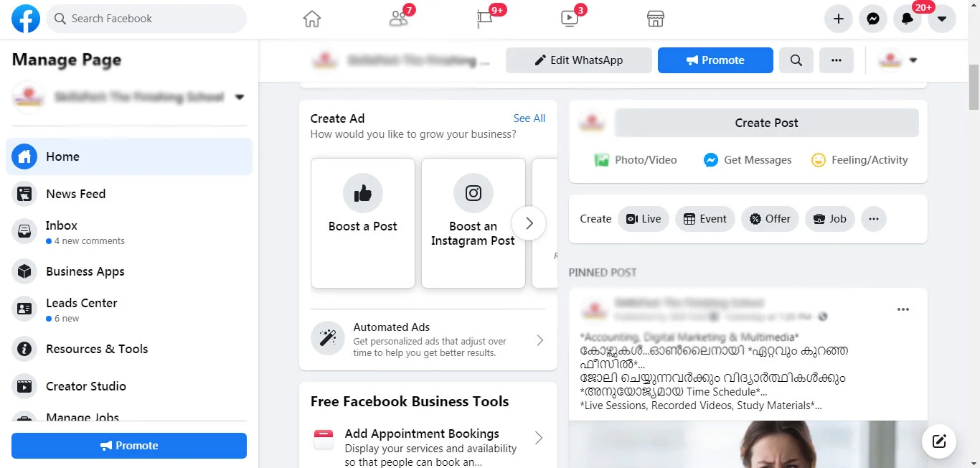Open the three-dot menu on the pinned post
This screenshot has width=980, height=468.
point(903,309)
